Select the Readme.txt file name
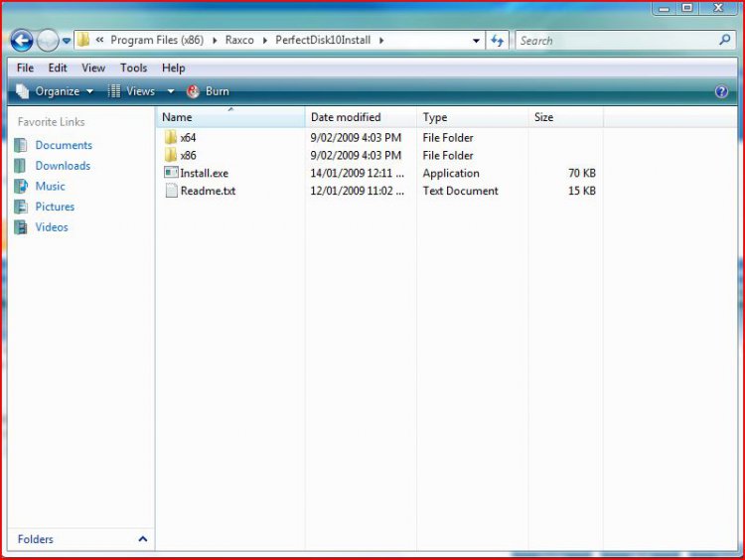 coord(209,191)
